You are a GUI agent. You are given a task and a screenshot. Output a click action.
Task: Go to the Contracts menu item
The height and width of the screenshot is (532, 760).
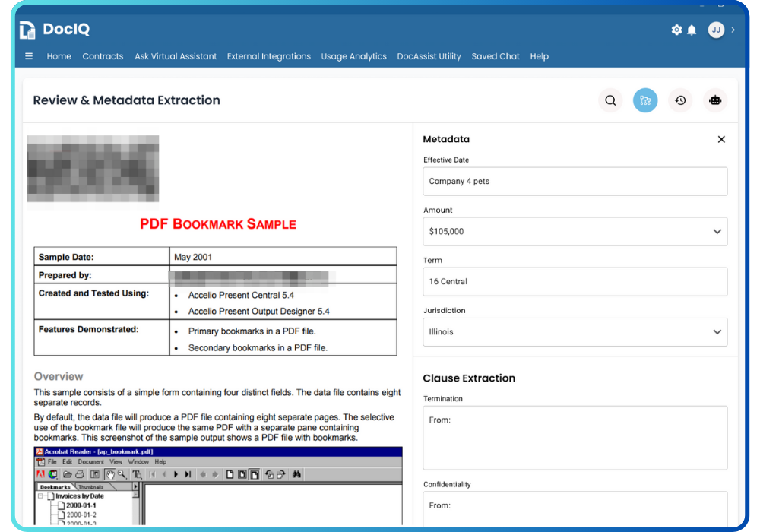pos(103,56)
